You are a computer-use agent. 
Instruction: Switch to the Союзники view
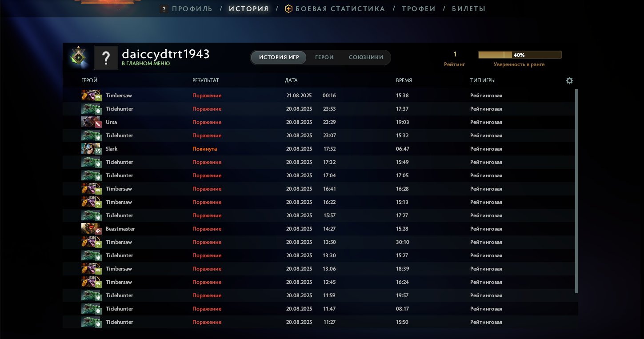click(366, 57)
